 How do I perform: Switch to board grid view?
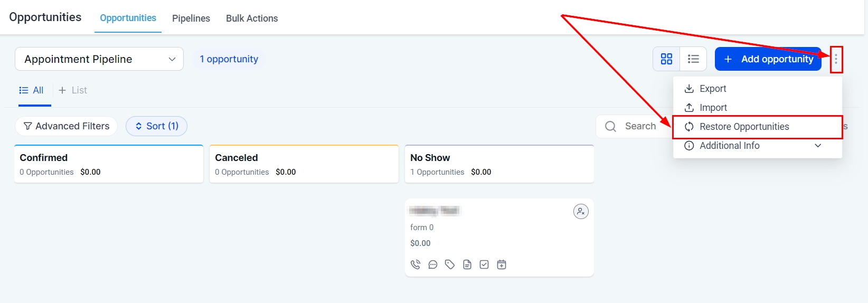(x=667, y=59)
